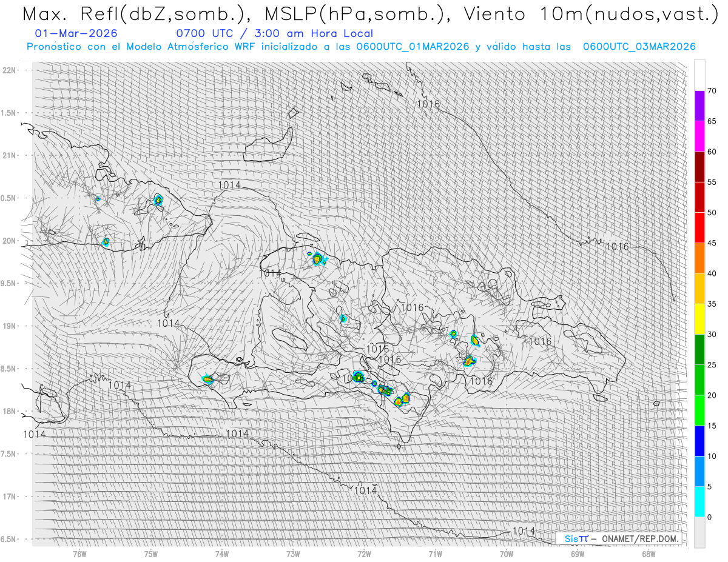Viewport: 728px width, 562px height.
Task: Click the bright red 45–50 dBZ band
Action: point(699,227)
